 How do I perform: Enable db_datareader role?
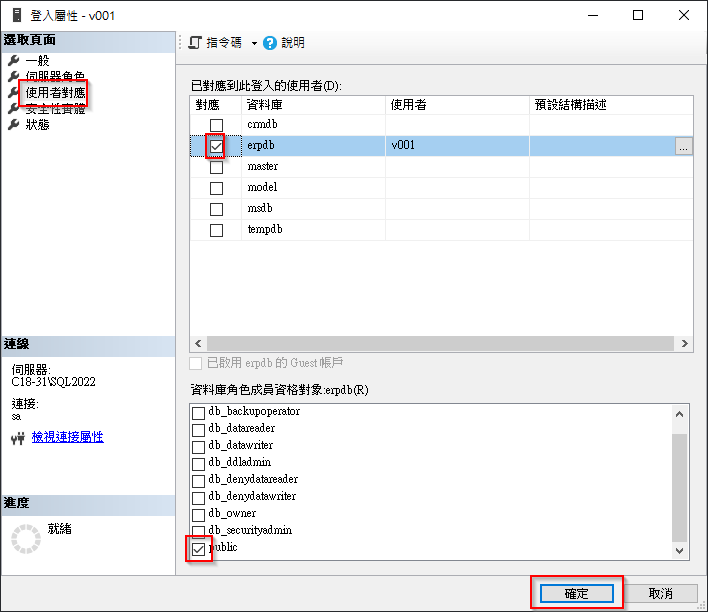pyautogui.click(x=198, y=430)
